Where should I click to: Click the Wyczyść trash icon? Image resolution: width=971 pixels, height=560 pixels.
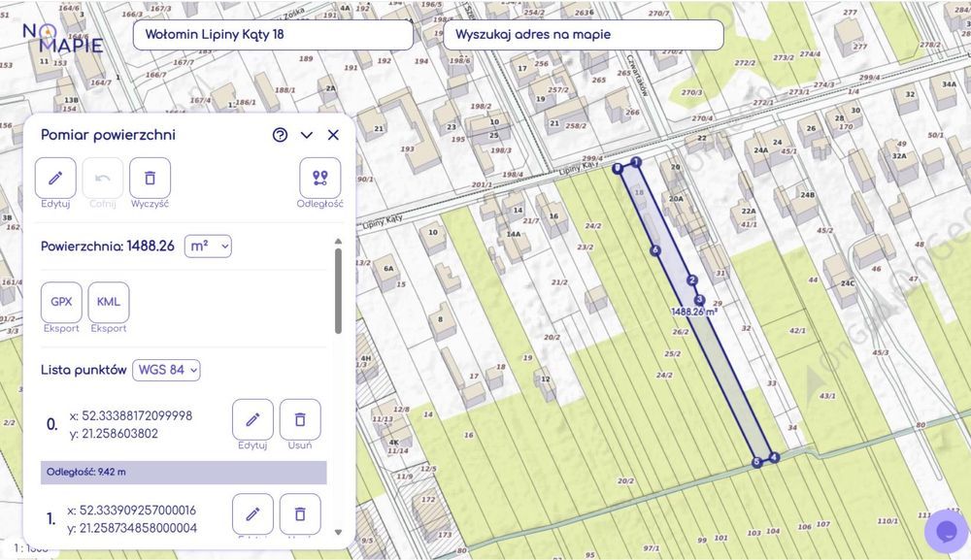click(x=150, y=179)
